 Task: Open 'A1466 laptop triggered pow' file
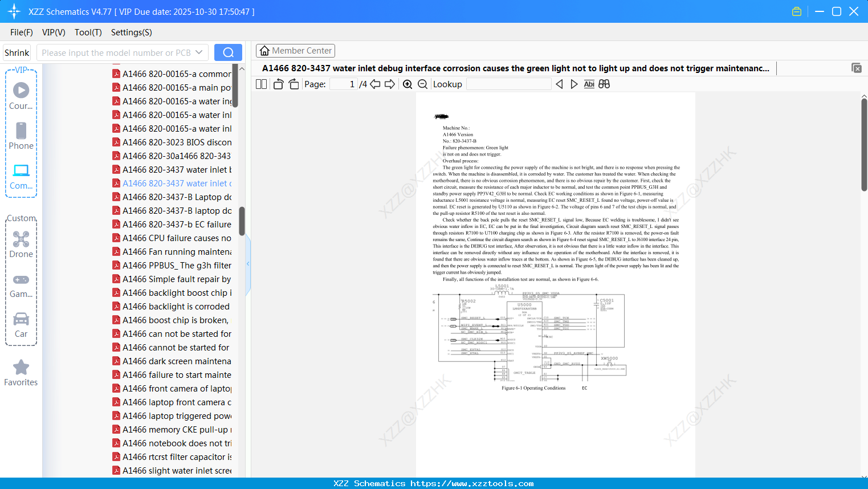pyautogui.click(x=172, y=416)
